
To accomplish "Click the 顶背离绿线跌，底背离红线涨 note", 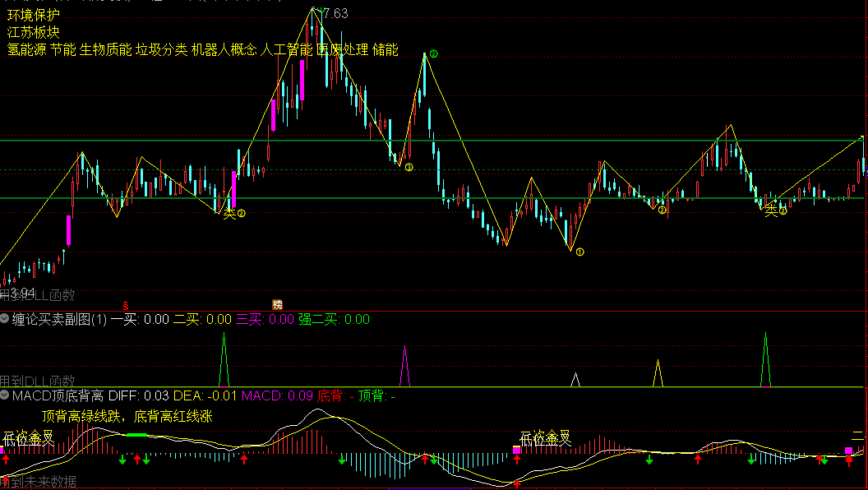I will tap(127, 416).
